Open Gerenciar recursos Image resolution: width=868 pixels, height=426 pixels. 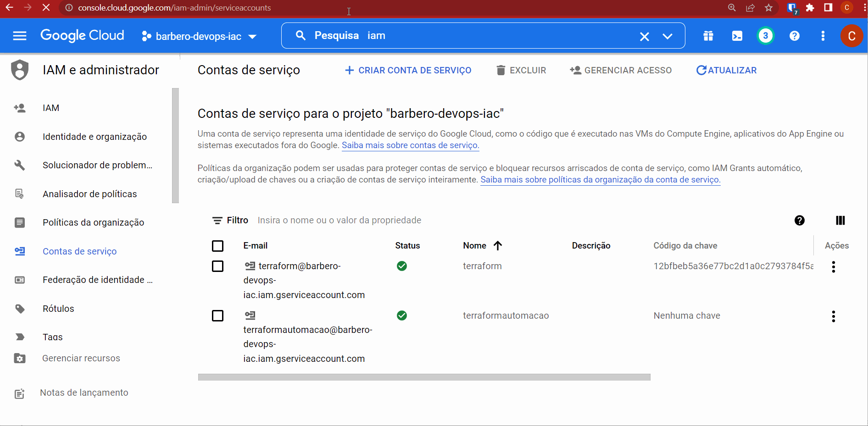coord(81,358)
